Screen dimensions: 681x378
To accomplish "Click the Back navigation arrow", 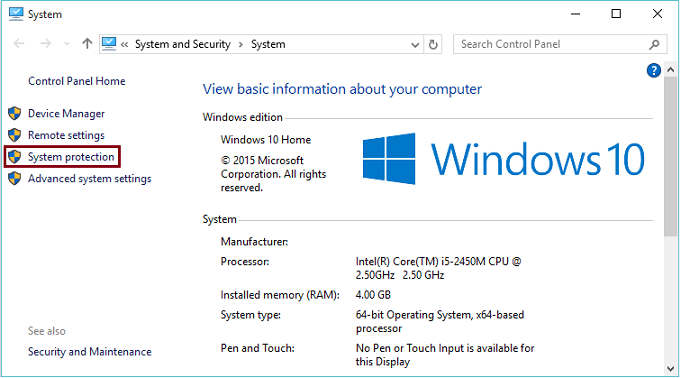I will click(x=19, y=44).
